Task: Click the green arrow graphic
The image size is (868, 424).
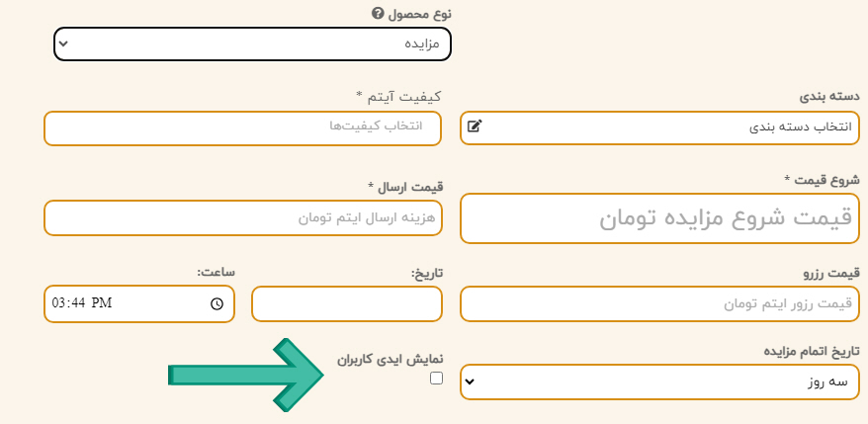Action: [x=246, y=376]
